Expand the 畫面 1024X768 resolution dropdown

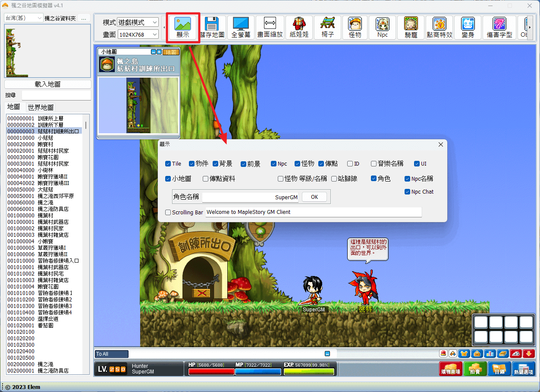[138, 34]
